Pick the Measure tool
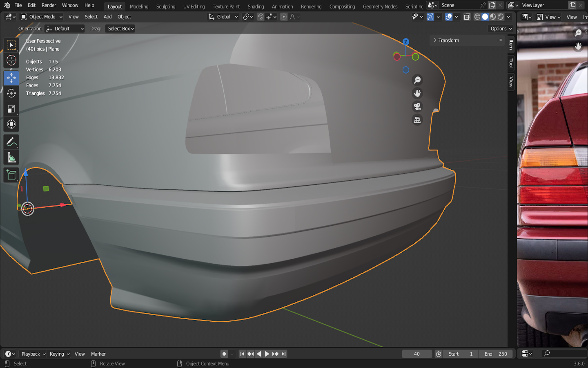The width and height of the screenshot is (588, 368). 11,158
